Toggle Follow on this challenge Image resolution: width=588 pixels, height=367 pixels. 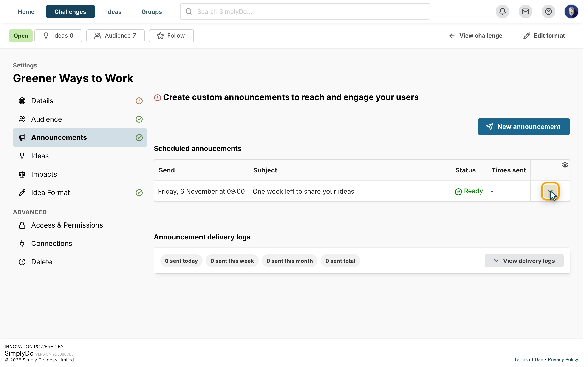[x=171, y=36]
